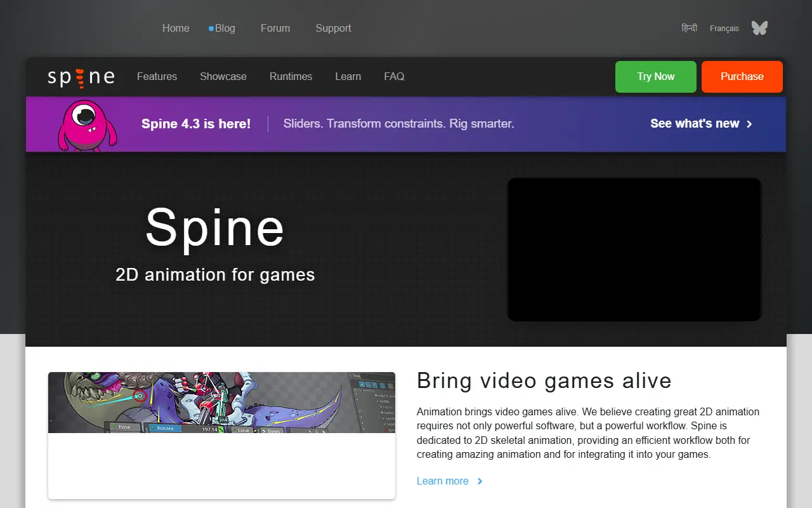Click the Spine logo in navigation bar

click(x=81, y=77)
